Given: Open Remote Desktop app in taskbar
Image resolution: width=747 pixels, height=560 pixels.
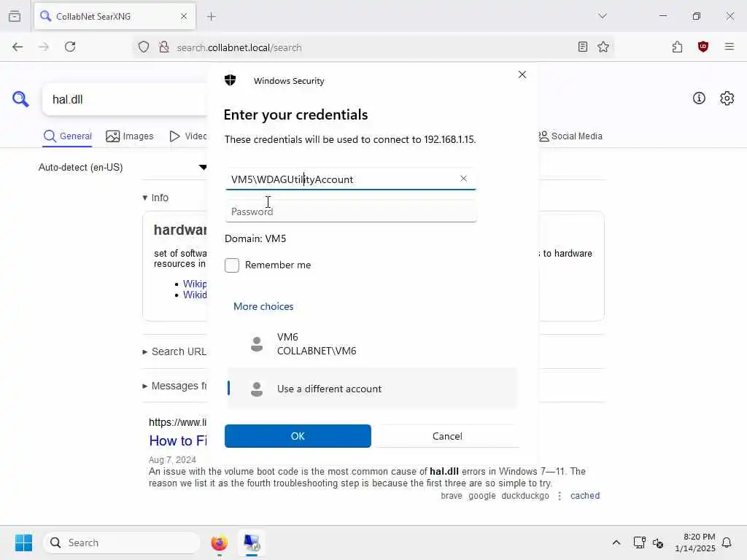Looking at the screenshot, I should [x=252, y=542].
